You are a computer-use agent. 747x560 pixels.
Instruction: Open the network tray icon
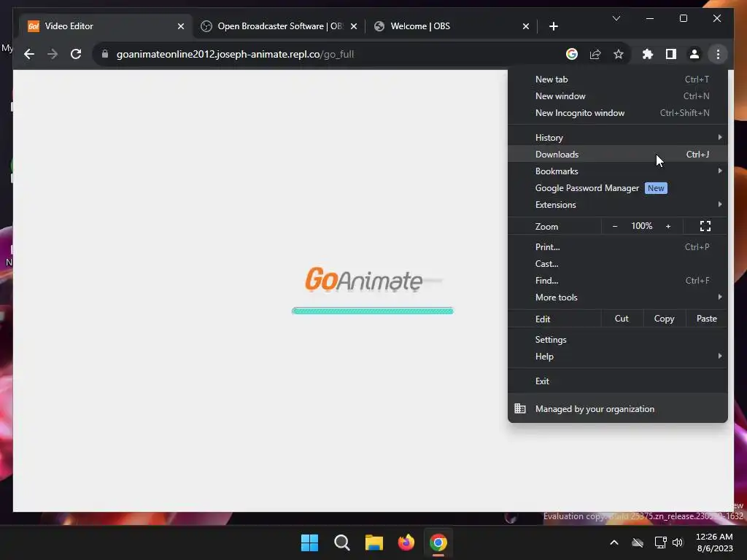pos(660,542)
